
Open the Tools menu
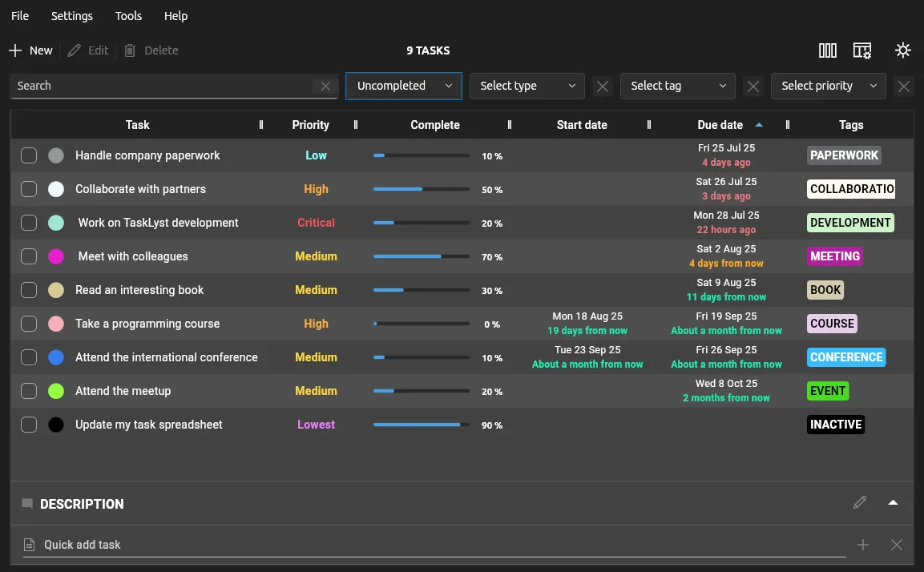pyautogui.click(x=128, y=16)
